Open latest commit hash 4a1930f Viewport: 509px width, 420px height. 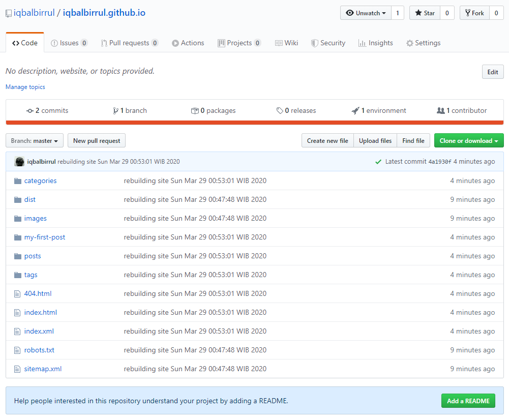[439, 162]
